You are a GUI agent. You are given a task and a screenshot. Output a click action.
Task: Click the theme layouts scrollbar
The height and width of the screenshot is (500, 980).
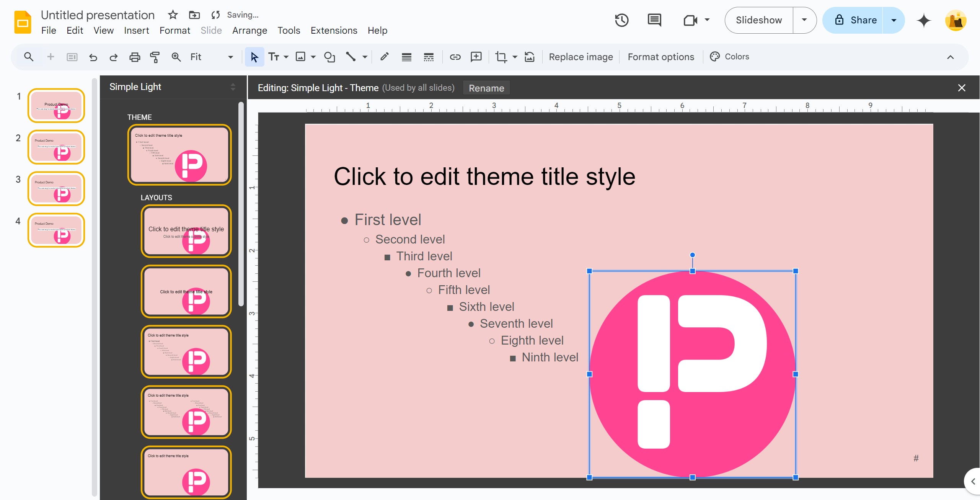point(241,204)
